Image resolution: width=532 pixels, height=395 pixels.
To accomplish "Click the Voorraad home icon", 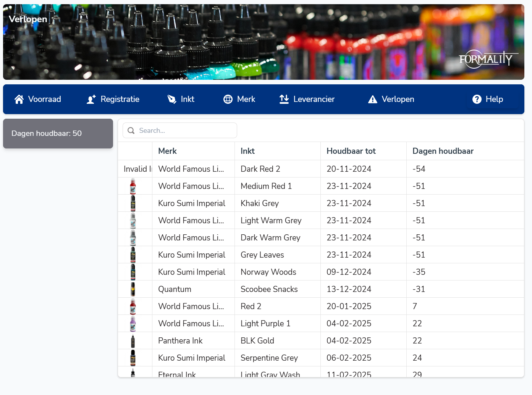I will tap(19, 99).
